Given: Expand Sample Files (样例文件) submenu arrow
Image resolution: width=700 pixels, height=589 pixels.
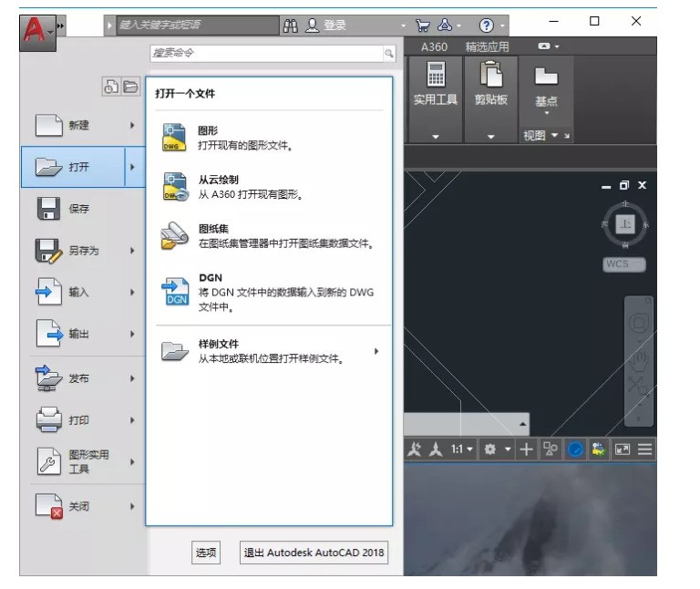Looking at the screenshot, I should click(x=376, y=351).
